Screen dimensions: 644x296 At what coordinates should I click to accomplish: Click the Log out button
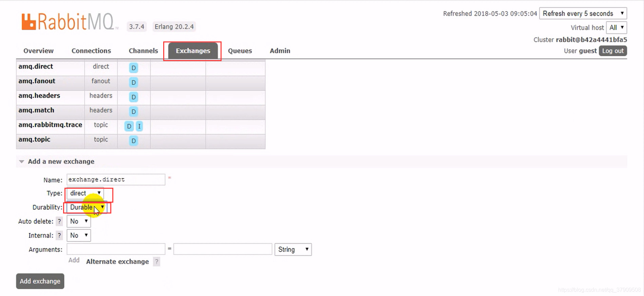tap(613, 51)
